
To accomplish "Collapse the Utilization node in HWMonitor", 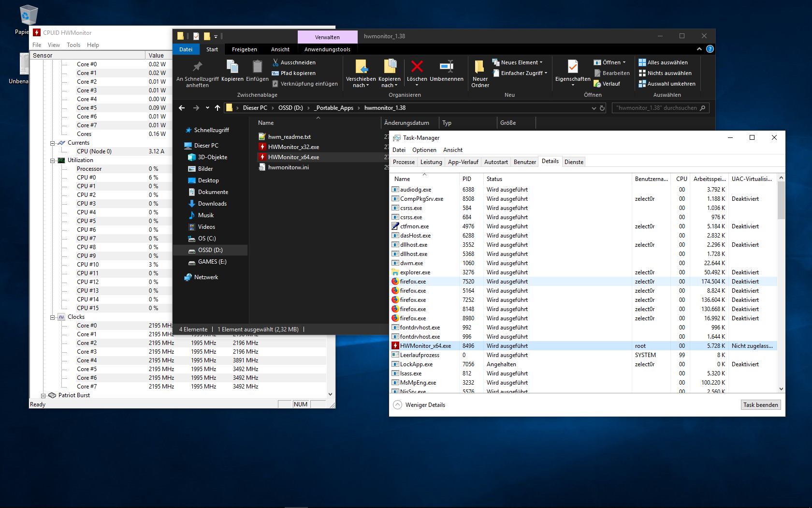I will coord(52,160).
